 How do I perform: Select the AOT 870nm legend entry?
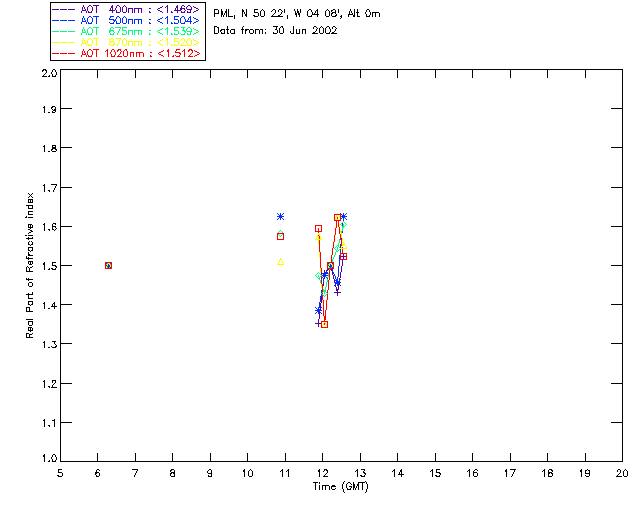[x=126, y=42]
